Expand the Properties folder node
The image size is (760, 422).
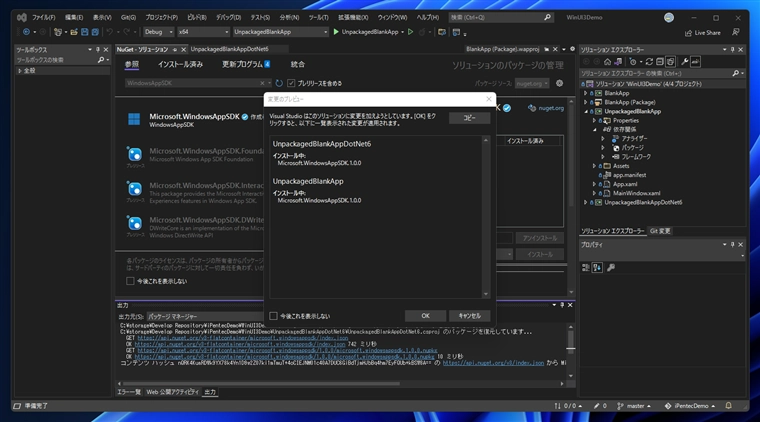point(594,121)
